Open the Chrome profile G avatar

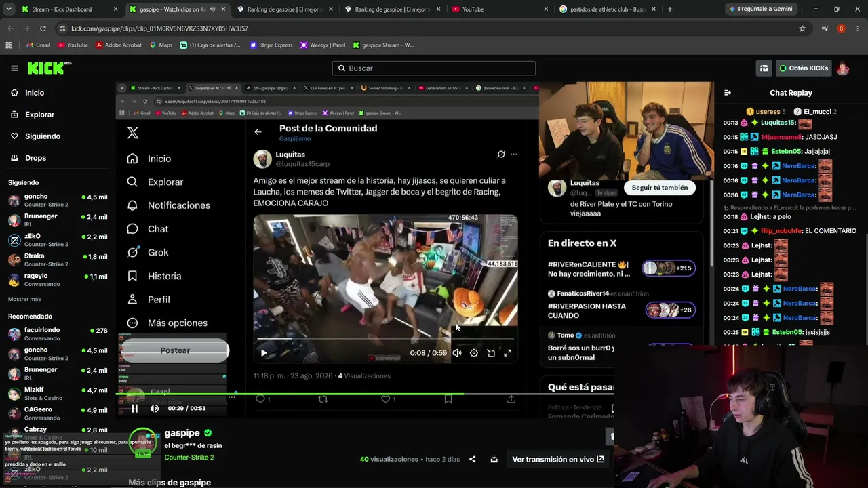click(x=841, y=28)
